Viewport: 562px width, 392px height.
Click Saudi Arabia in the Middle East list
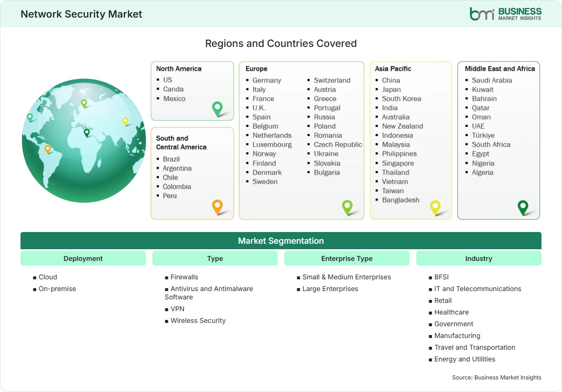(492, 80)
